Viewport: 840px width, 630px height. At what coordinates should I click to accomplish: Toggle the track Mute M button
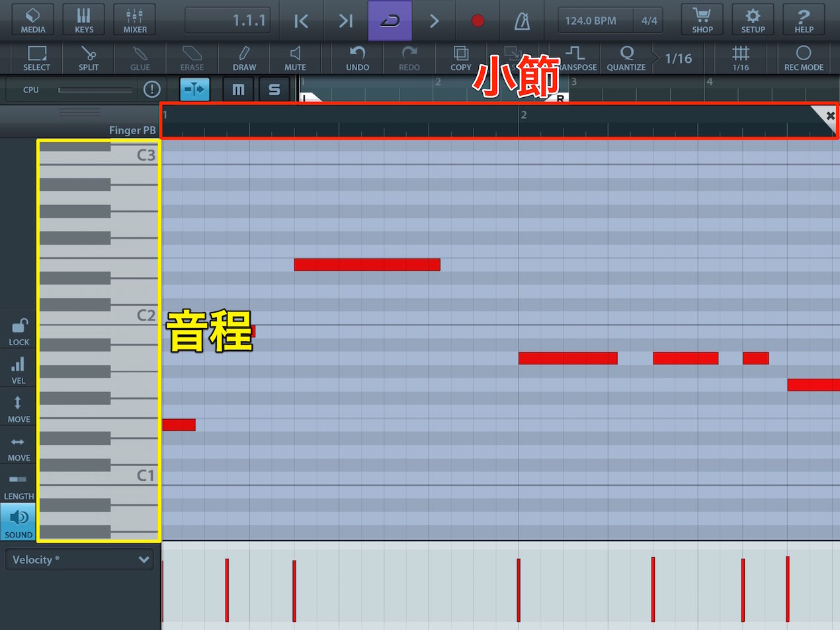click(x=238, y=89)
